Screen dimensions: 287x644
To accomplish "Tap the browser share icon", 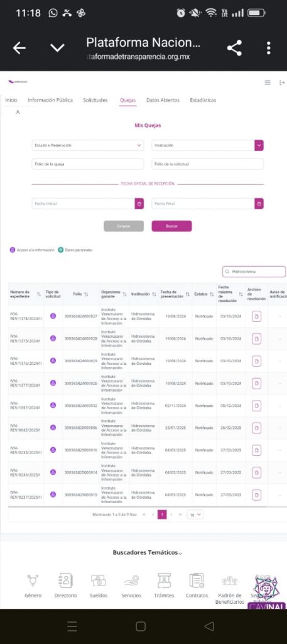I will (234, 48).
